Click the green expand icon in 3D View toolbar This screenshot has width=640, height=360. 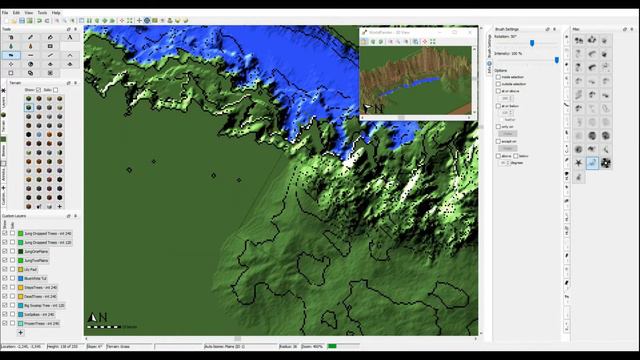[x=433, y=42]
